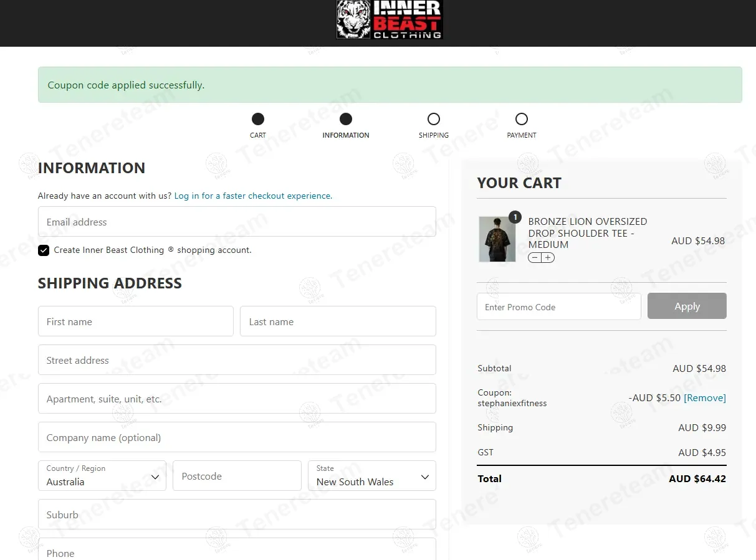Focus the Last name field
The width and height of the screenshot is (756, 560).
(x=338, y=321)
